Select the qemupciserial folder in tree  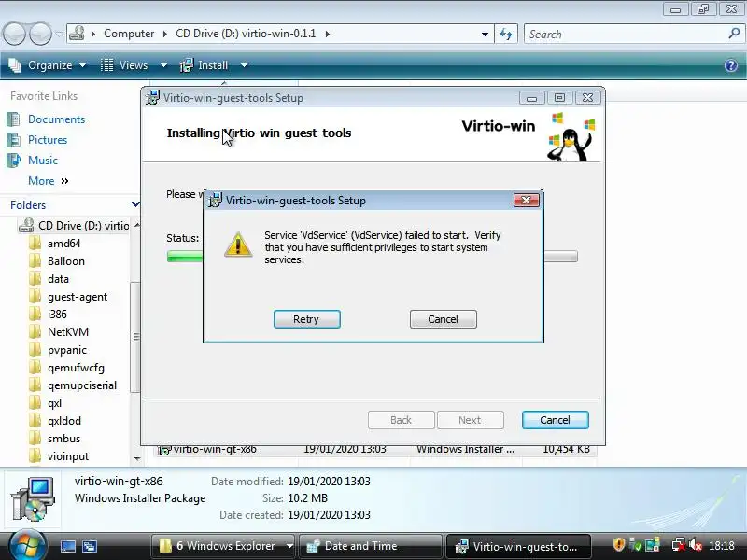tap(82, 385)
